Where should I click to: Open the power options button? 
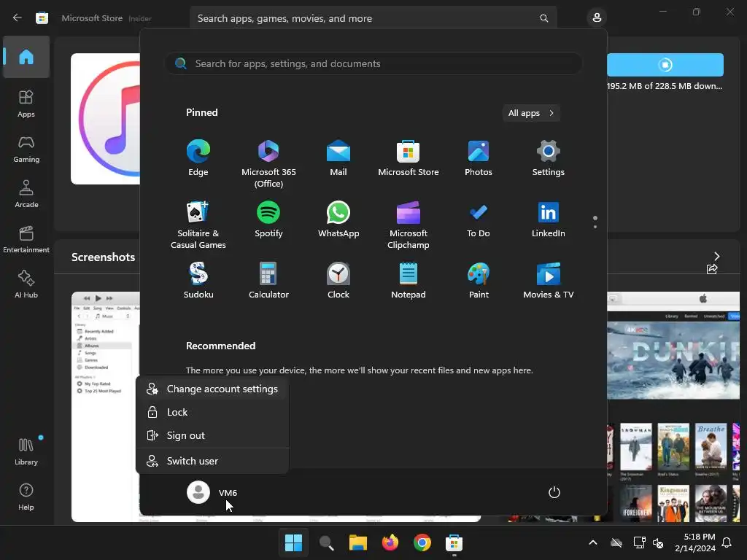pos(554,492)
